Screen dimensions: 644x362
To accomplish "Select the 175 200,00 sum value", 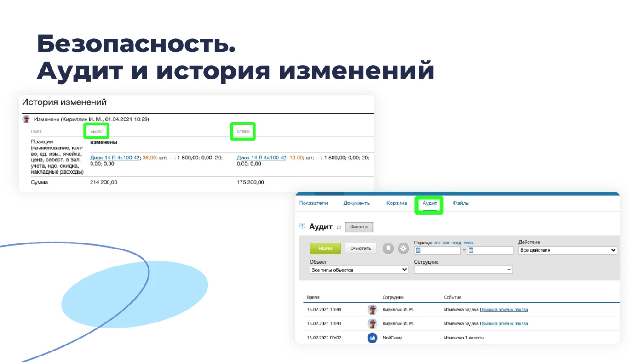I will point(251,182).
